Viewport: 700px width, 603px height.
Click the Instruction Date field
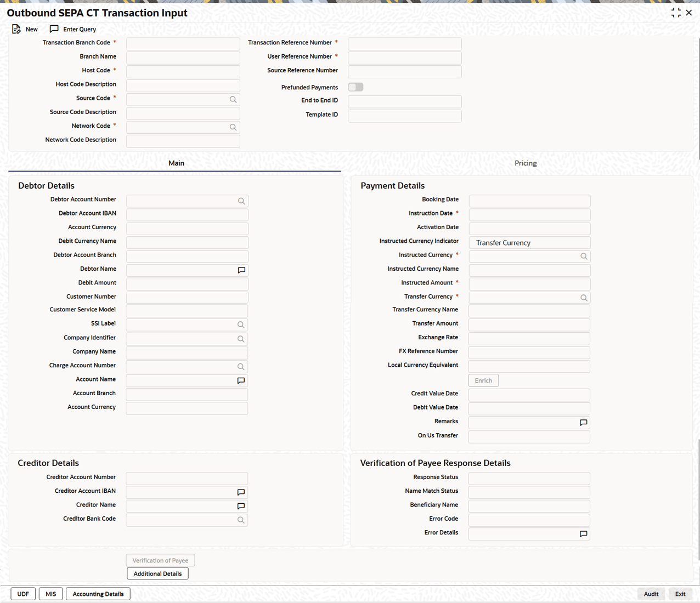click(530, 215)
